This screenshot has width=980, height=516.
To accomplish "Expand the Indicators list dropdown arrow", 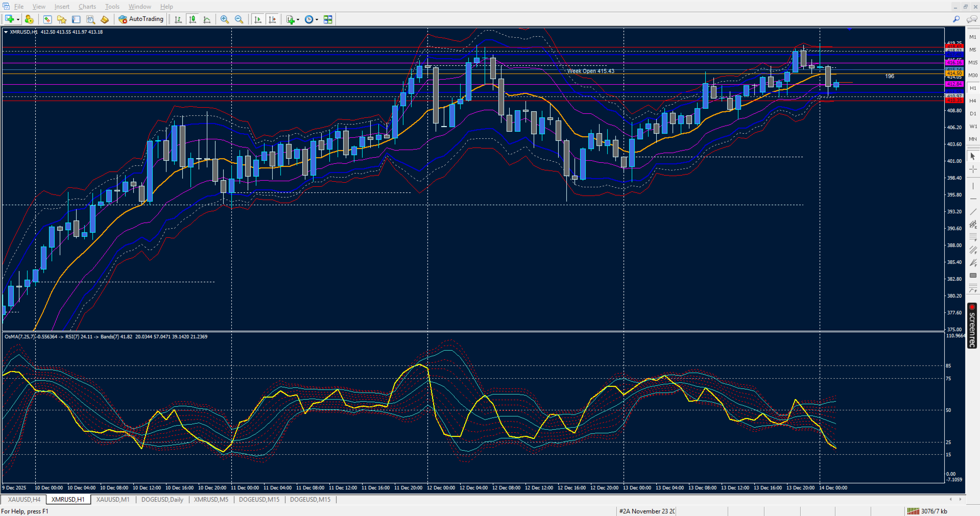I will [298, 19].
